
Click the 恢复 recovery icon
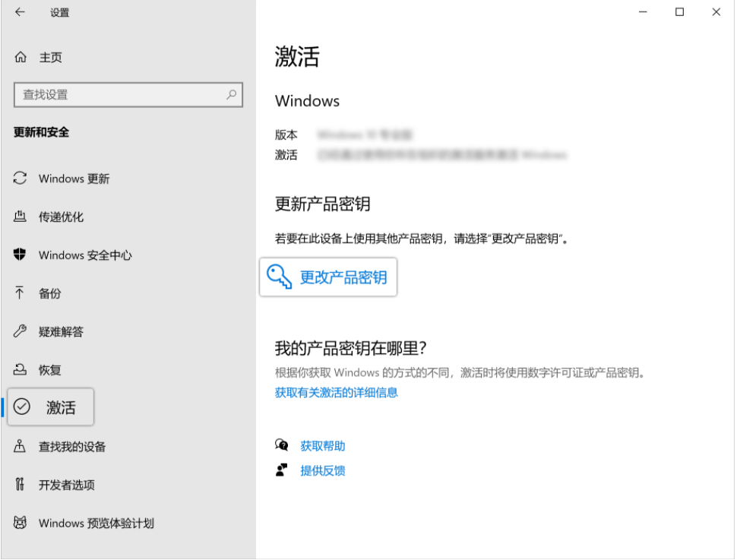pyautogui.click(x=20, y=369)
